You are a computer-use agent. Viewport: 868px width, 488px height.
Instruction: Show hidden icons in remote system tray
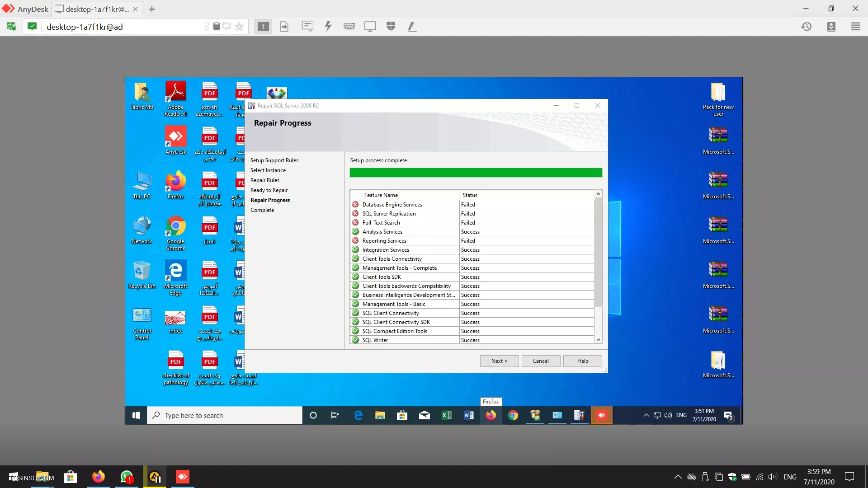(646, 415)
